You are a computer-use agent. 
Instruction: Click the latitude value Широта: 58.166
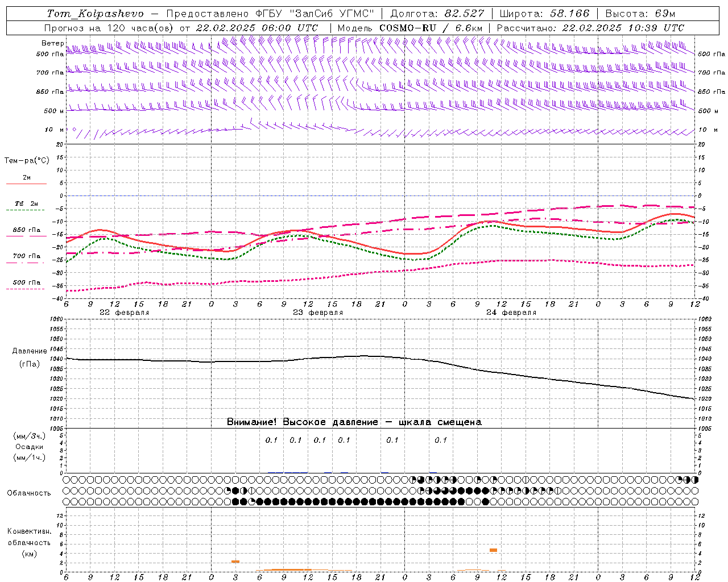[545, 14]
